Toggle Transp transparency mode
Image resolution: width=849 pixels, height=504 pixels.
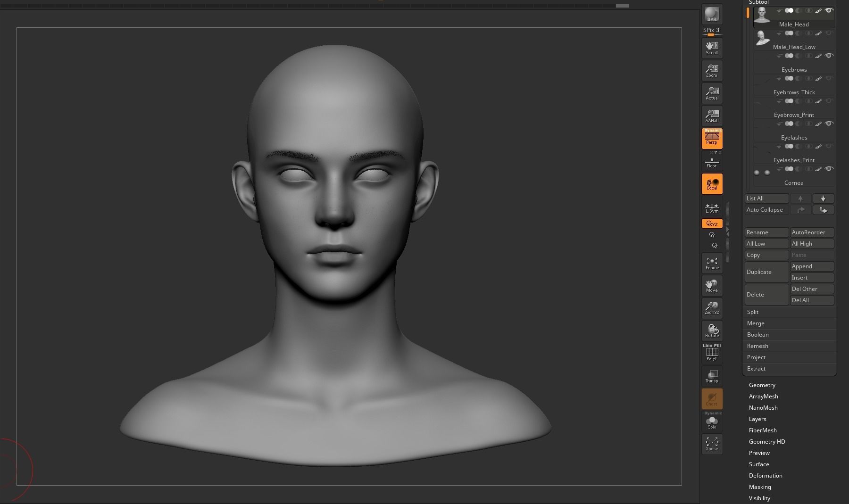point(712,376)
